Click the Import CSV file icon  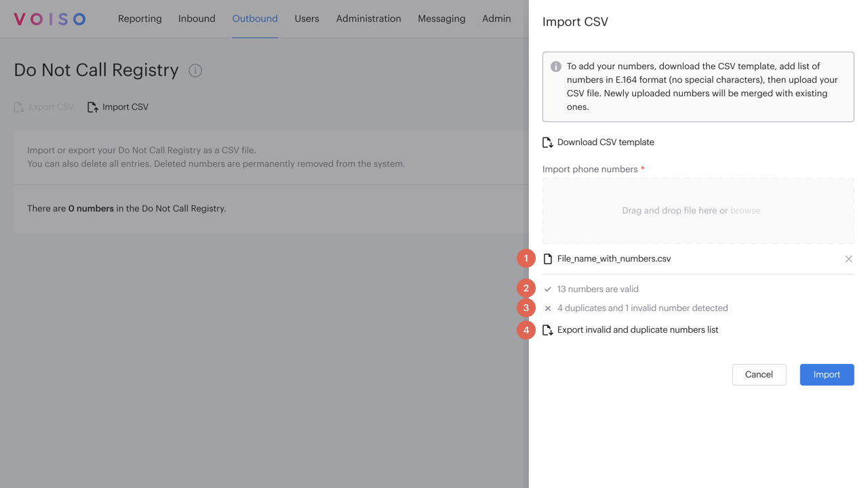coord(92,106)
